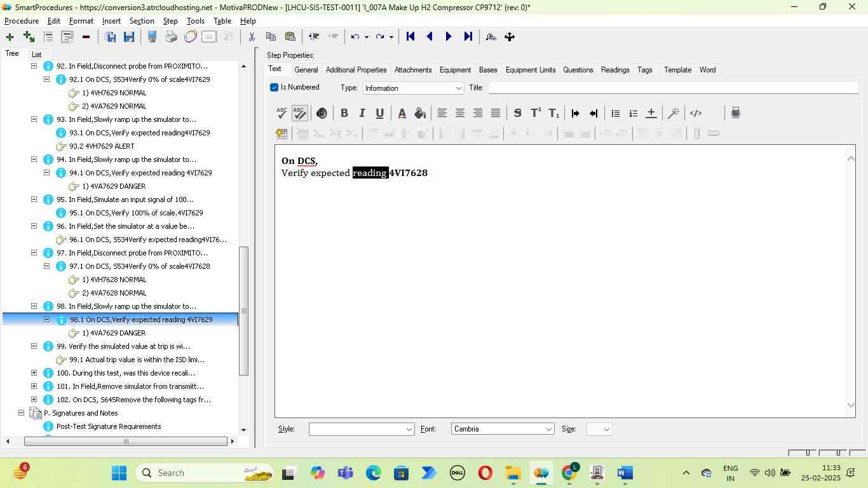
Task: Click in the Title input field
Action: [674, 88]
